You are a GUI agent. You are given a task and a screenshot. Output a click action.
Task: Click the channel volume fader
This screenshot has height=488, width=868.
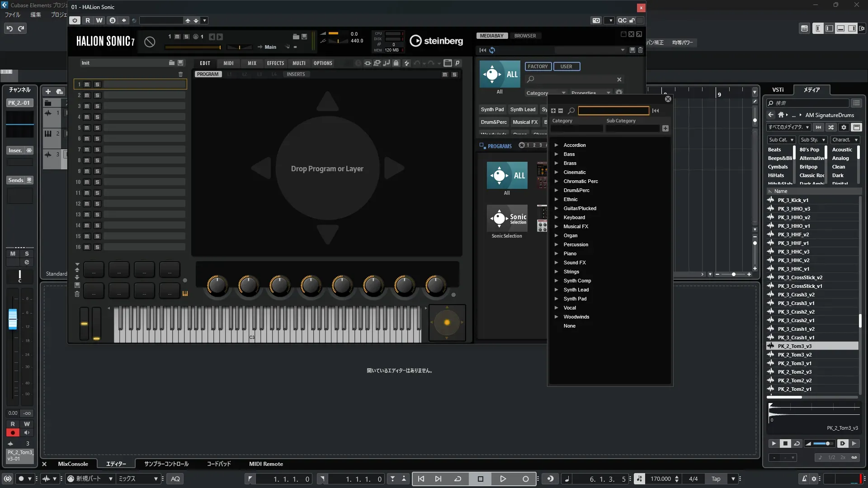click(x=13, y=319)
